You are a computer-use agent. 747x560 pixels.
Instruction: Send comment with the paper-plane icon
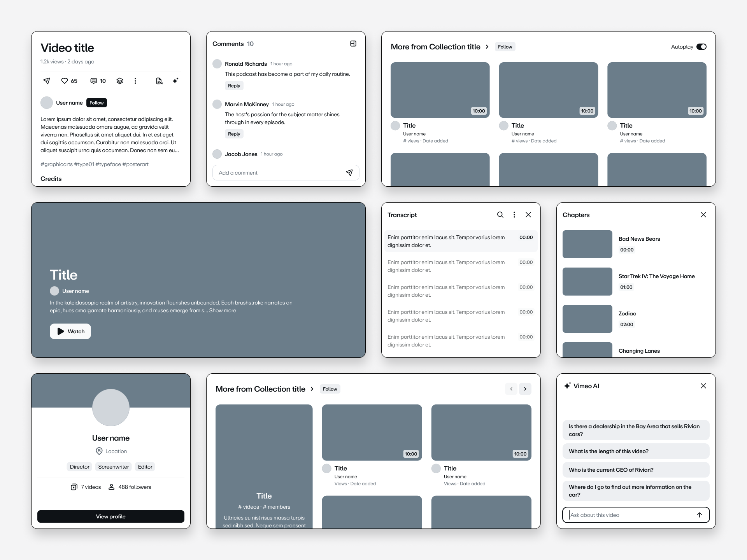tap(349, 173)
